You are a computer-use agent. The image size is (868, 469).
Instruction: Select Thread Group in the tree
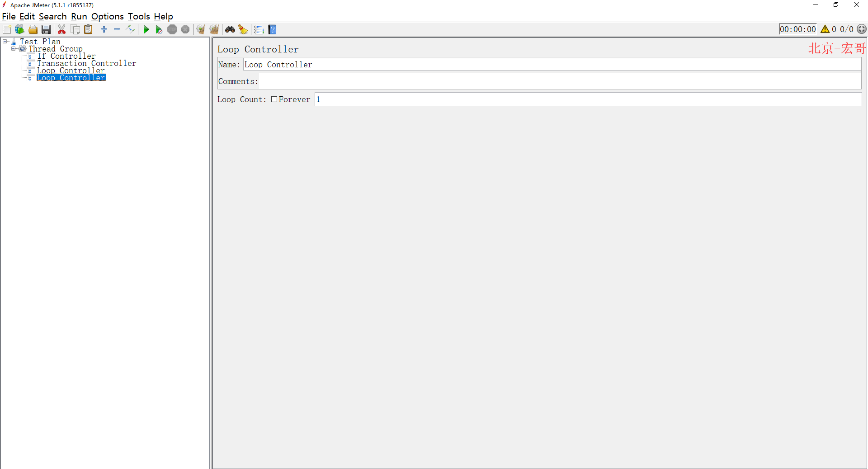(x=56, y=49)
